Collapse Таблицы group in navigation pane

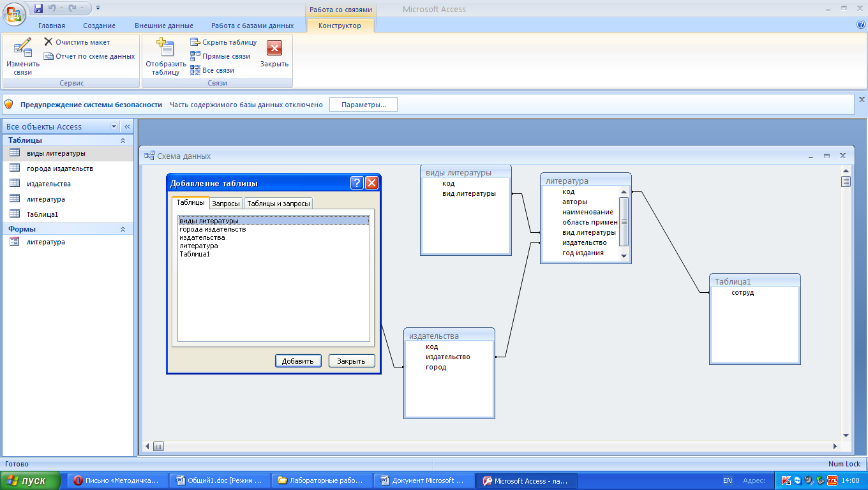point(123,140)
